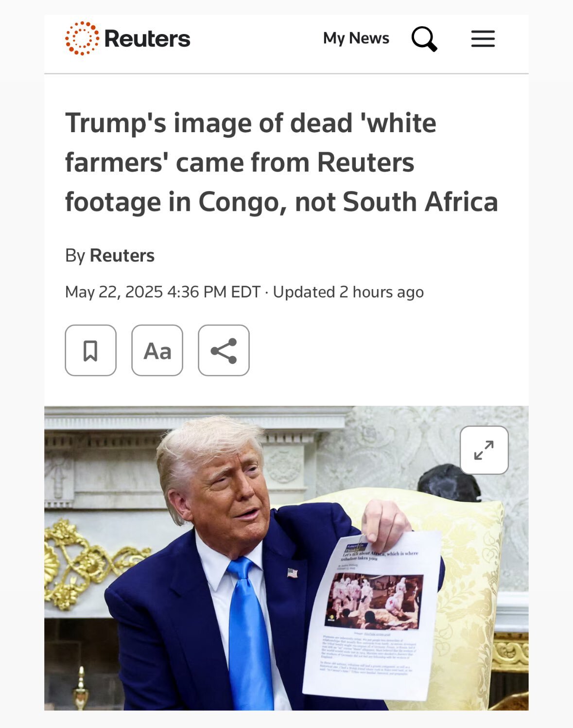Select the Reuters author byline link

[x=122, y=256]
